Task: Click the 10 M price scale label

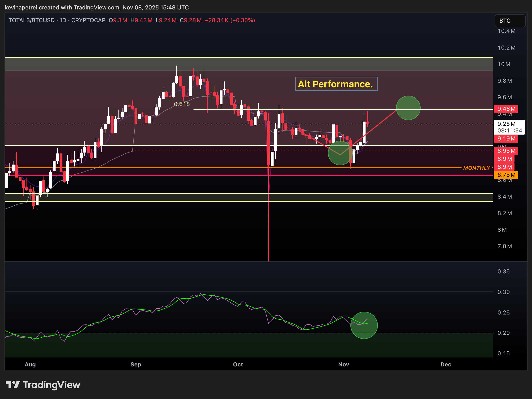Action: coord(504,64)
